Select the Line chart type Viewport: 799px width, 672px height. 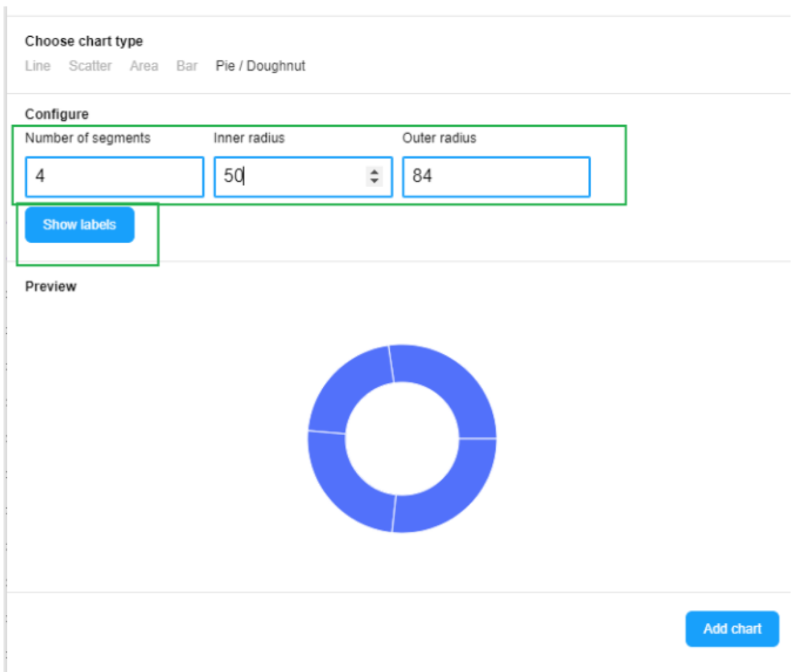coord(37,66)
